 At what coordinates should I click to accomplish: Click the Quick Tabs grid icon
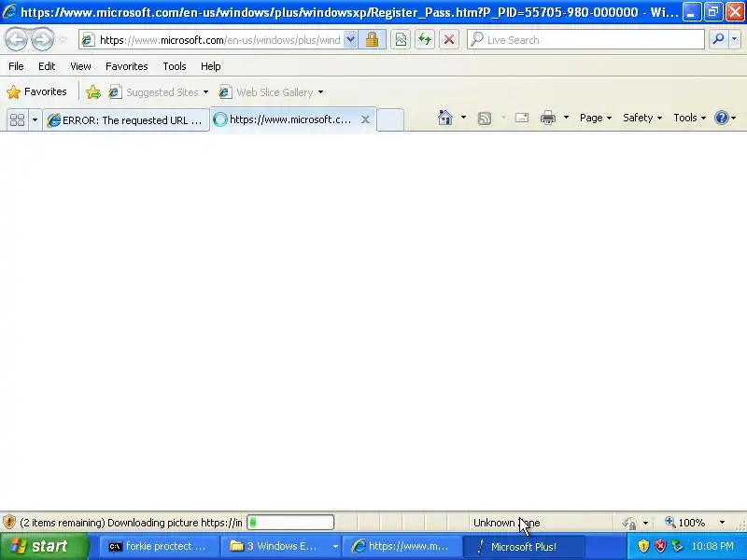17,119
